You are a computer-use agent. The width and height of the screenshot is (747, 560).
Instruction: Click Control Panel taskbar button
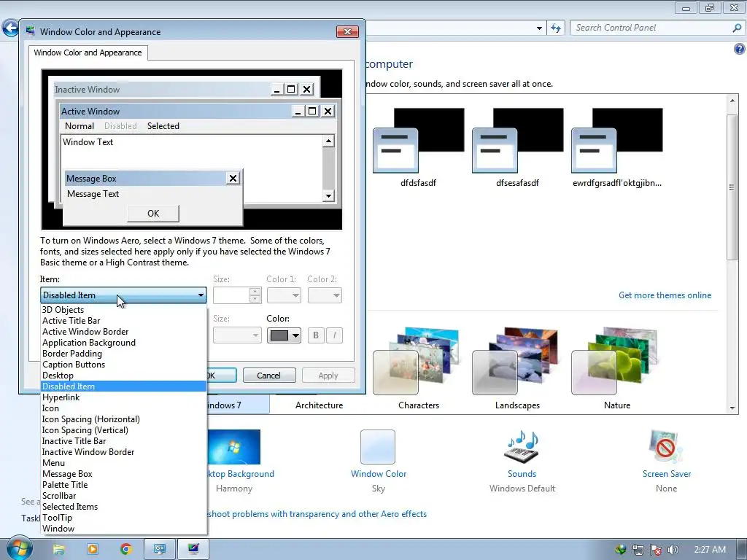(160, 550)
